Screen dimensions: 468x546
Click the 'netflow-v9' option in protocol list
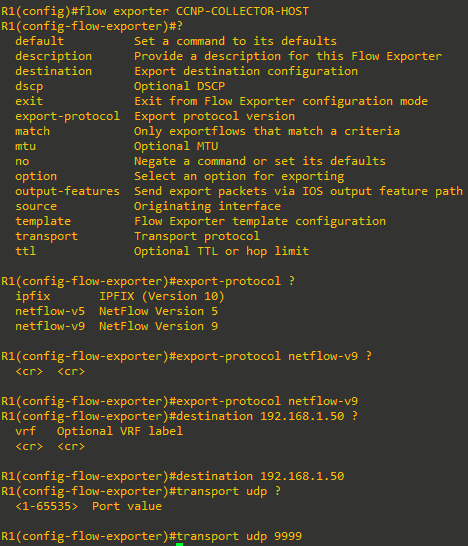click(50, 326)
